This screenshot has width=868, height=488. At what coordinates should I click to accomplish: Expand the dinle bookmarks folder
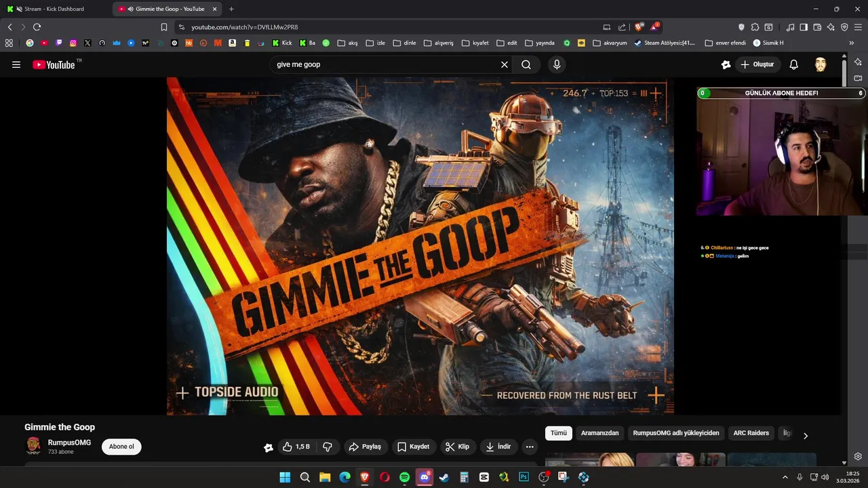point(404,43)
